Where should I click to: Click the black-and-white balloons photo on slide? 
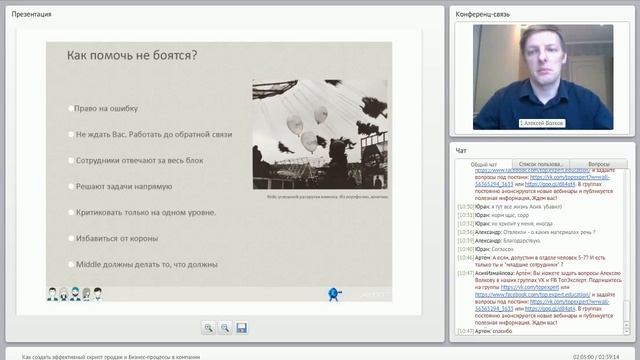[320, 134]
